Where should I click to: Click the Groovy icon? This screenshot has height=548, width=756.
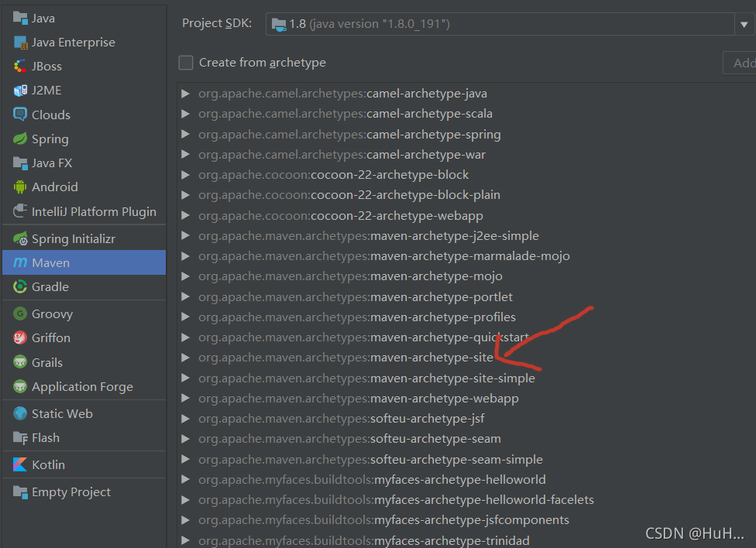(20, 313)
